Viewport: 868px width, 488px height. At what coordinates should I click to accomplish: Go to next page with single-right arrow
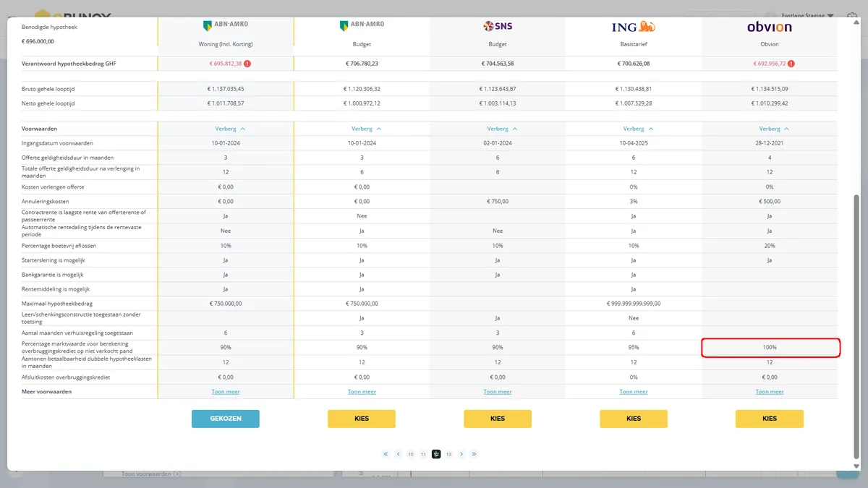[x=461, y=454]
